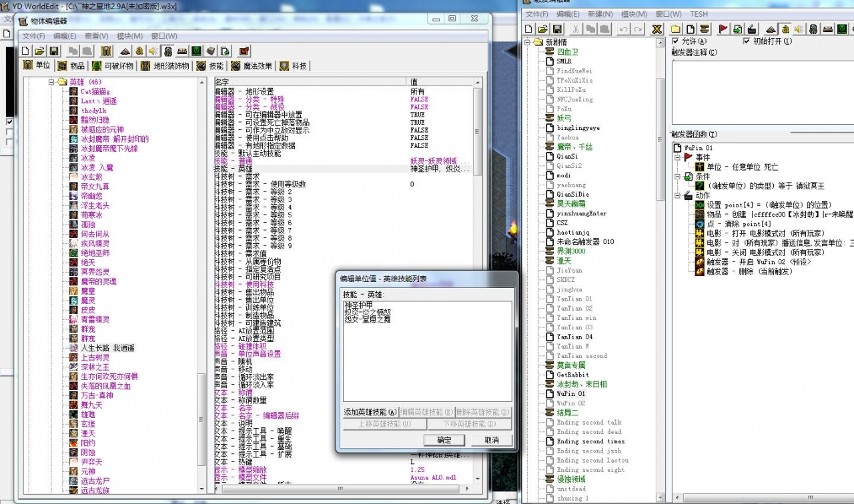This screenshot has height=504, width=854.
Task: Collapse the 新剧情 root folder
Action: coord(528,42)
